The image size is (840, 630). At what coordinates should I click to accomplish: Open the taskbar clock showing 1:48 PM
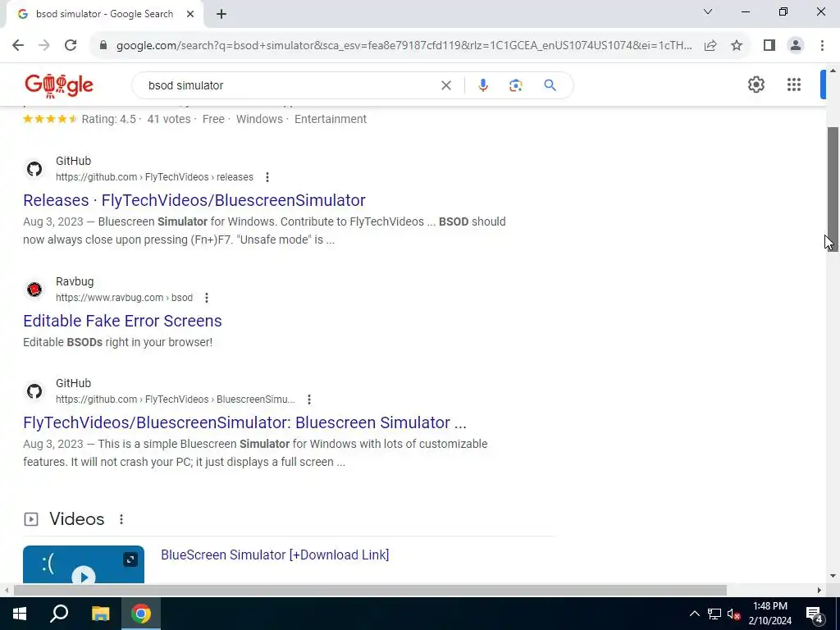[x=769, y=614]
